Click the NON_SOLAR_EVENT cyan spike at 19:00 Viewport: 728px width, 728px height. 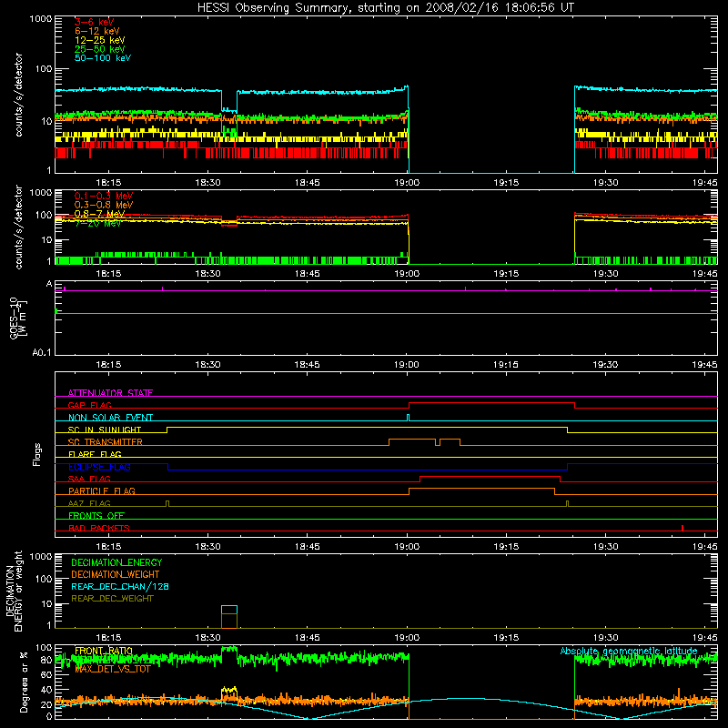(408, 418)
